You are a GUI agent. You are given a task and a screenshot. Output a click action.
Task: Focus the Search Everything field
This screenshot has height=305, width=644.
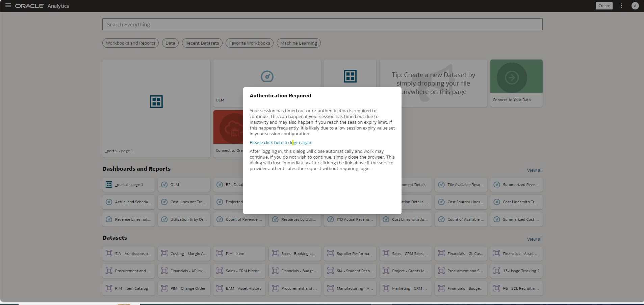[322, 24]
